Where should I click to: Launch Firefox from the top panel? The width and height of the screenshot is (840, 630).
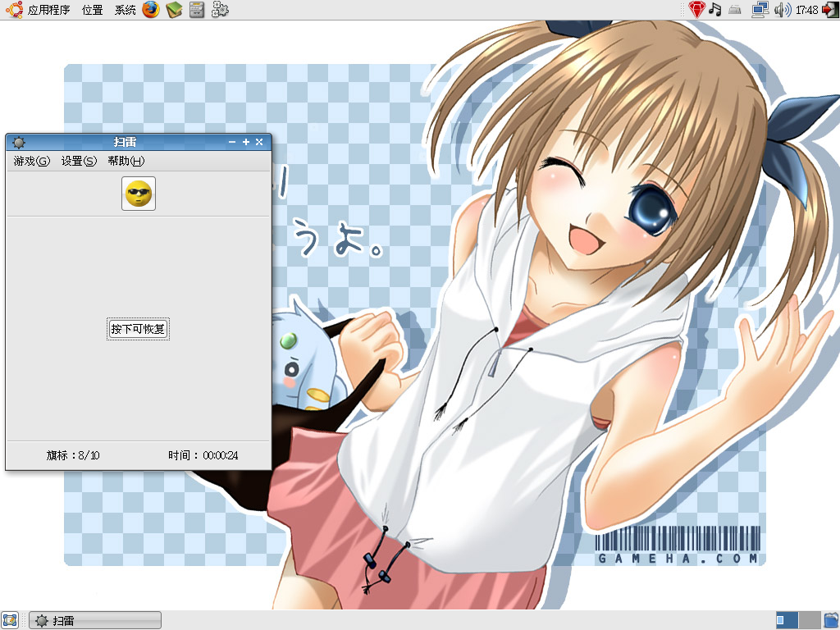tap(151, 10)
